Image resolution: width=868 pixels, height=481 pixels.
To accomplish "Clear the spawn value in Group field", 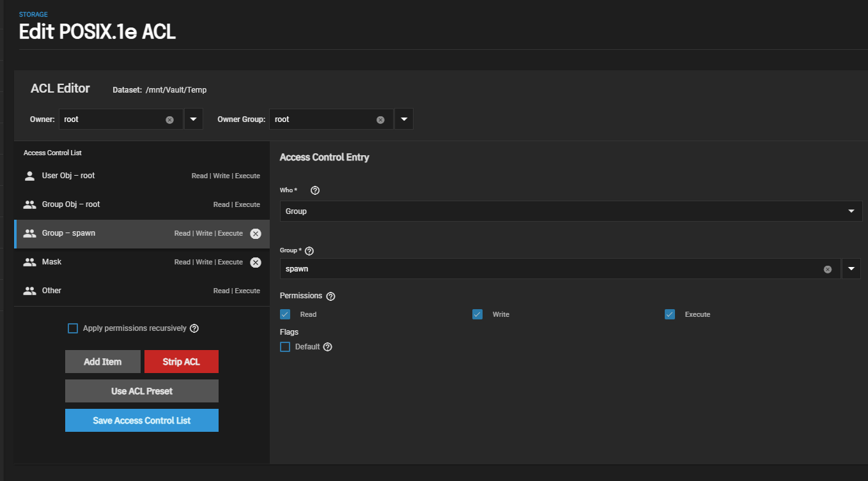I will click(828, 269).
